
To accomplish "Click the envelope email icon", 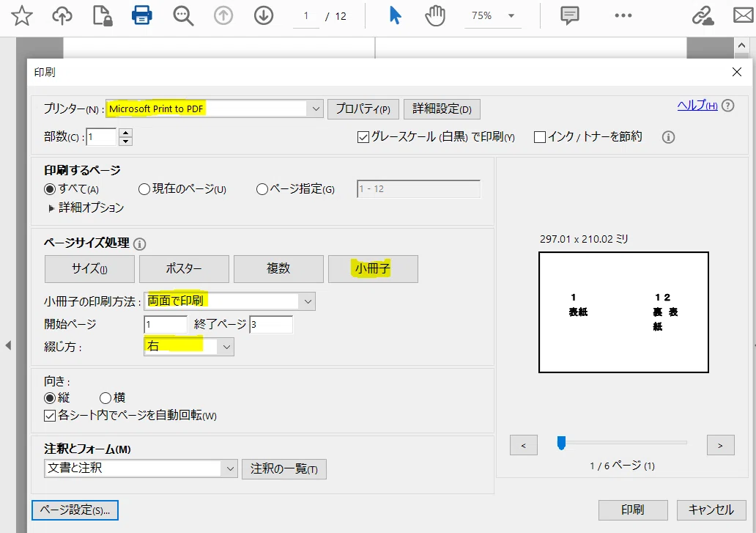I will click(x=744, y=16).
